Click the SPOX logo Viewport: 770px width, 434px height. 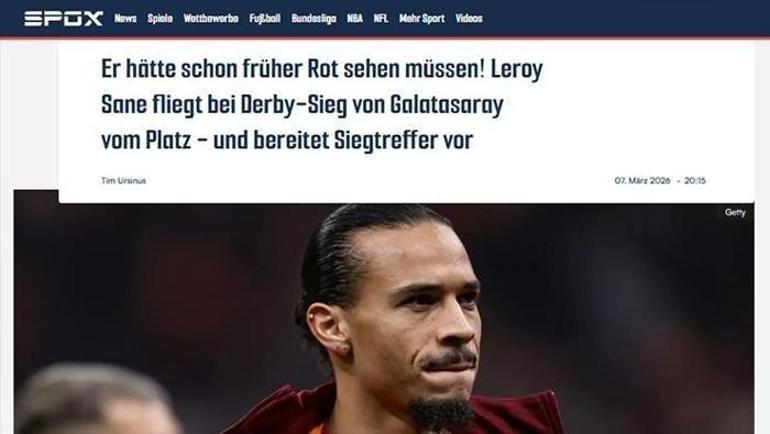(x=63, y=19)
